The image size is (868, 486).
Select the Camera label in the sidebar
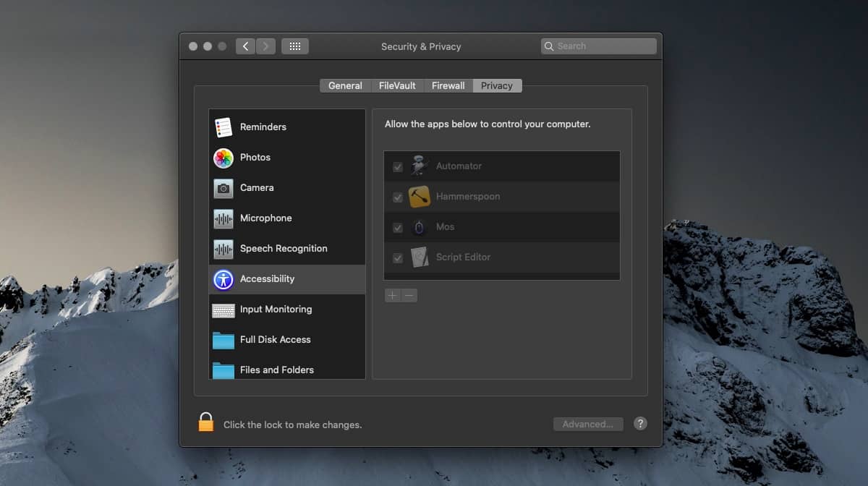click(x=257, y=187)
